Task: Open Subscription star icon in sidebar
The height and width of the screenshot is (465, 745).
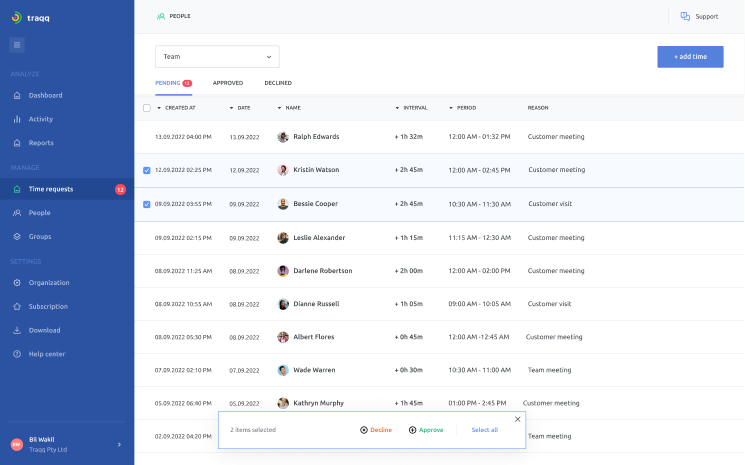Action: (x=17, y=307)
